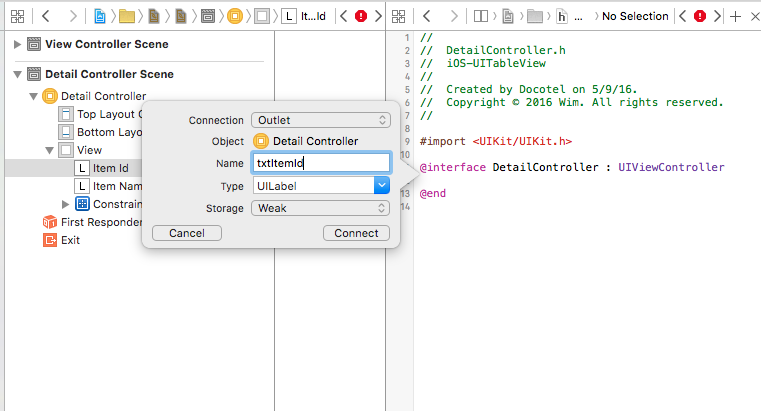
Task: Show error indicator in left jump bar
Action: [x=361, y=16]
